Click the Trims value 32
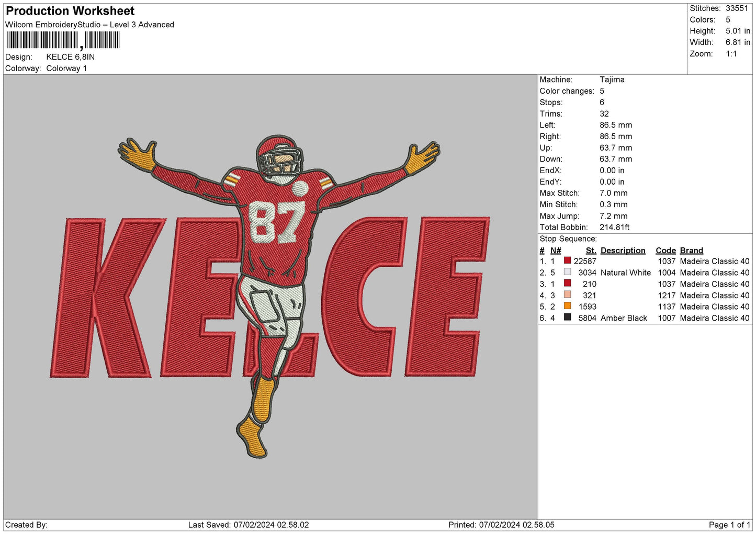The width and height of the screenshot is (756, 534). (604, 113)
